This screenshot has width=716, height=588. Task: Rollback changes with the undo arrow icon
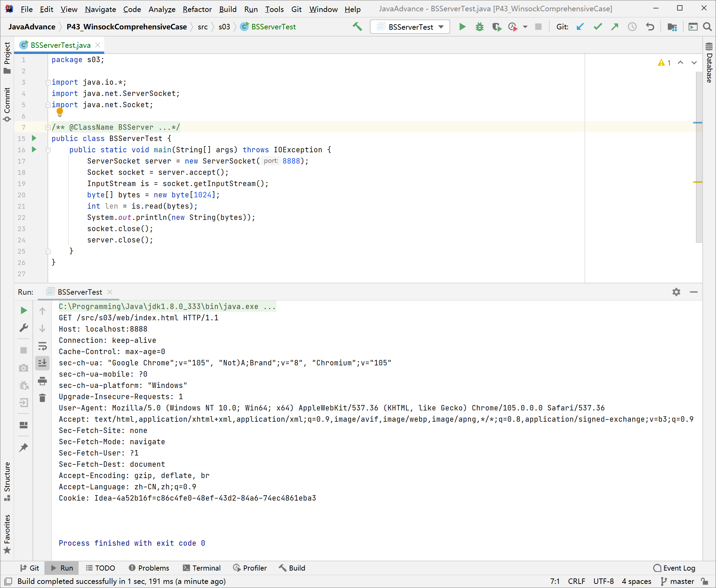650,27
